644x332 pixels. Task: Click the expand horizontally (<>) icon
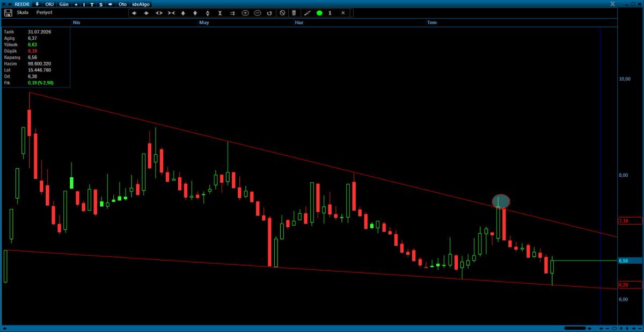point(159,12)
